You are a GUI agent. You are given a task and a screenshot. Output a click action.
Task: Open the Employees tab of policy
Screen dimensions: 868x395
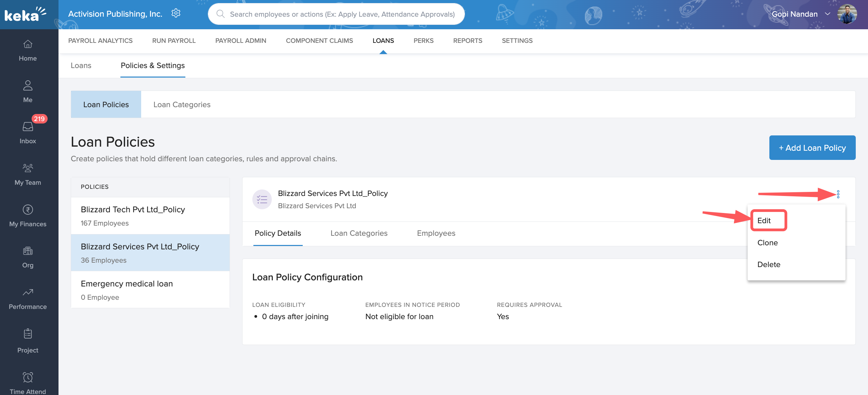[x=436, y=233]
